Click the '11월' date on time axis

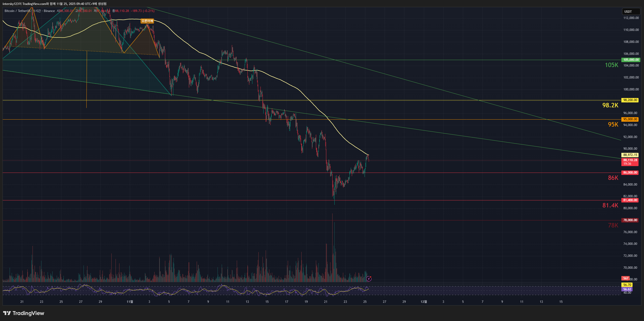tap(130, 302)
